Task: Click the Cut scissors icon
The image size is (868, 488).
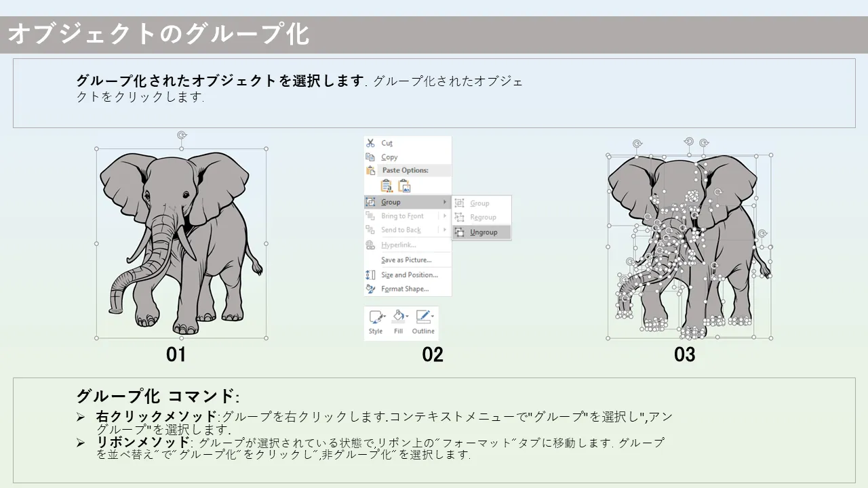Action: tap(370, 143)
